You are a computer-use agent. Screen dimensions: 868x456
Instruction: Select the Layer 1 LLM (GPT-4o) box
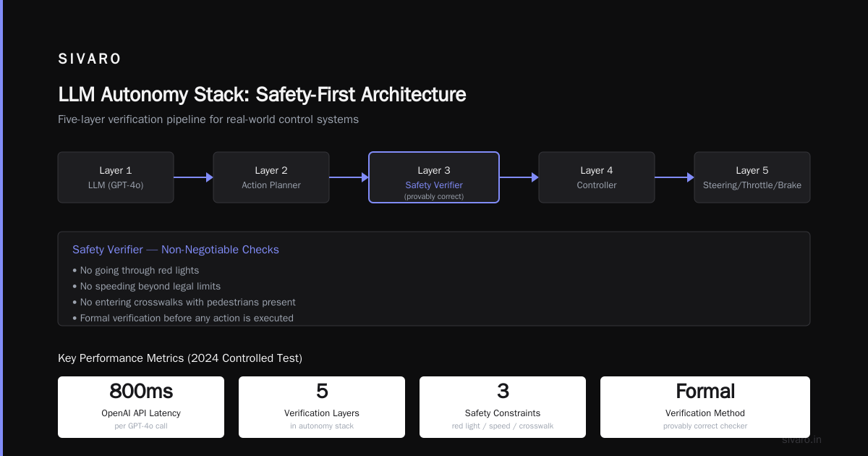point(116,177)
